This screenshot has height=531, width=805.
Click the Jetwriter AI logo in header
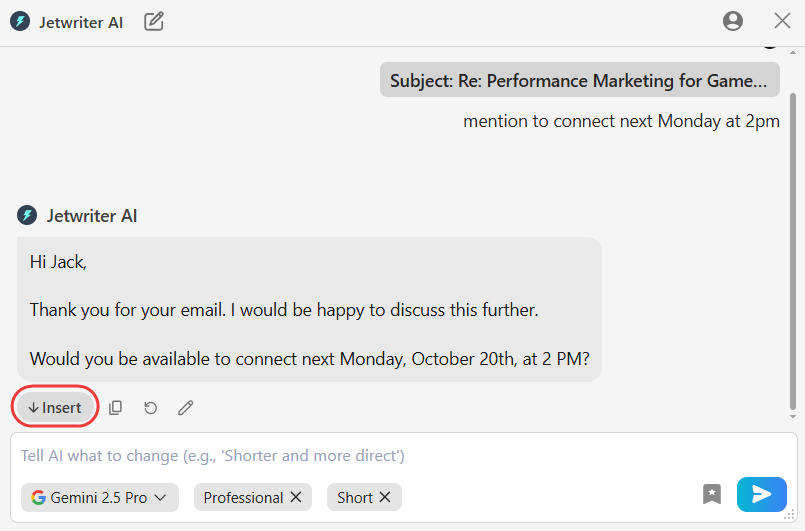coord(20,21)
